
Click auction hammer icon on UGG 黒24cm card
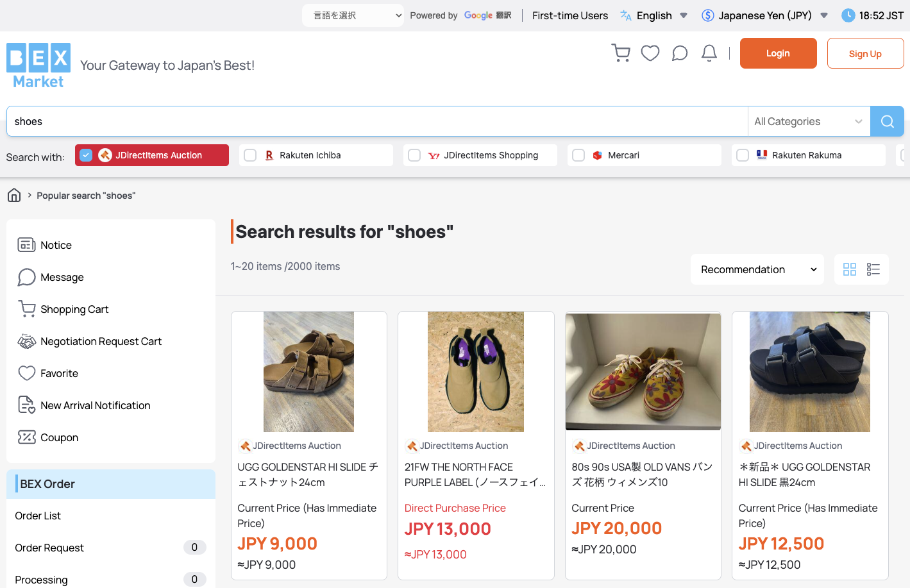(x=746, y=446)
